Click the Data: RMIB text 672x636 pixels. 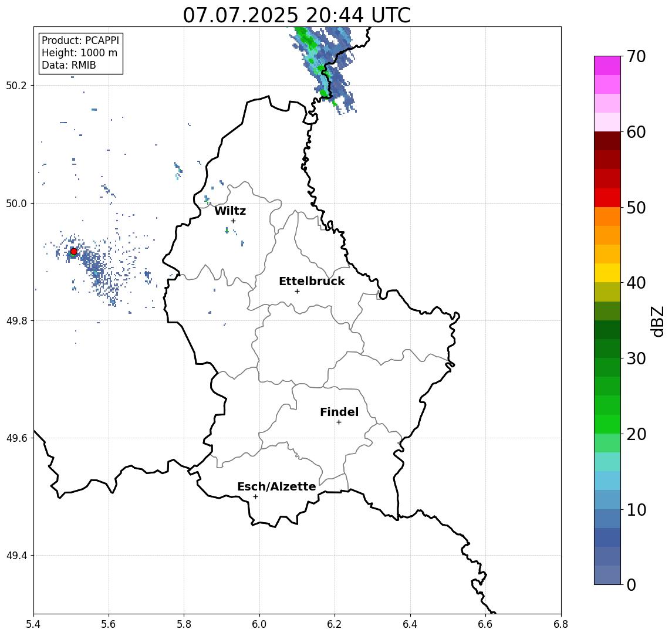[x=69, y=65]
